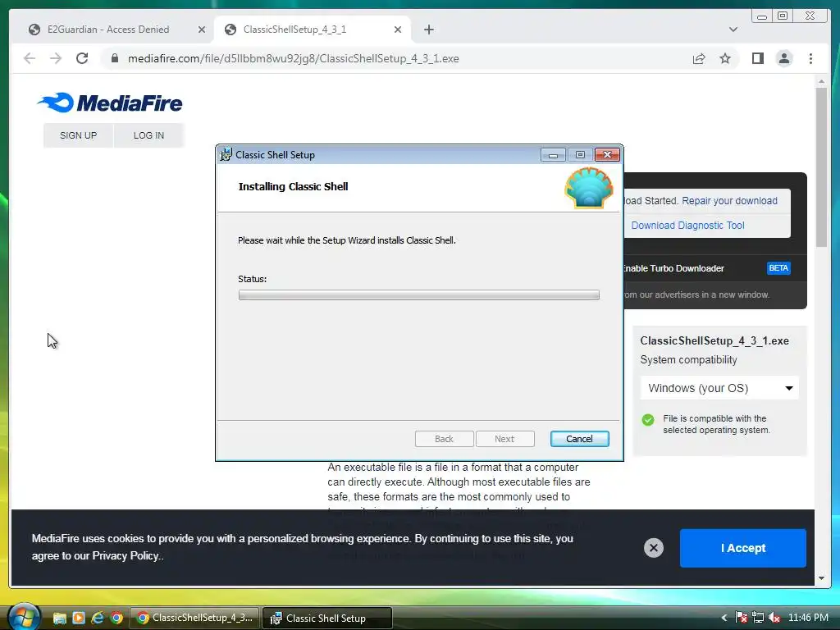
Task: Click the network tray icon
Action: click(x=757, y=618)
